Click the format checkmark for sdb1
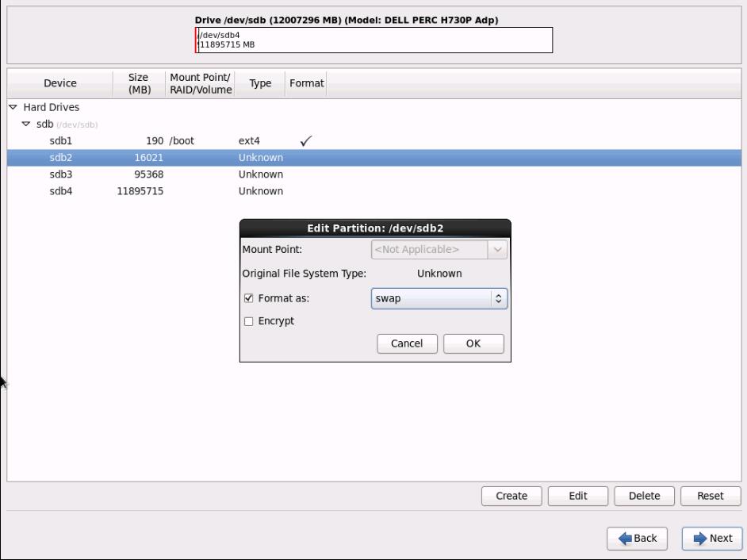Image resolution: width=747 pixels, height=560 pixels. pyautogui.click(x=305, y=141)
